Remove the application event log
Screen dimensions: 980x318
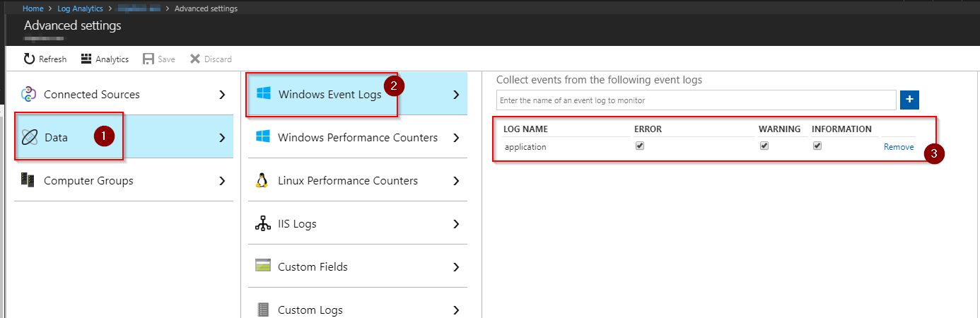(899, 147)
